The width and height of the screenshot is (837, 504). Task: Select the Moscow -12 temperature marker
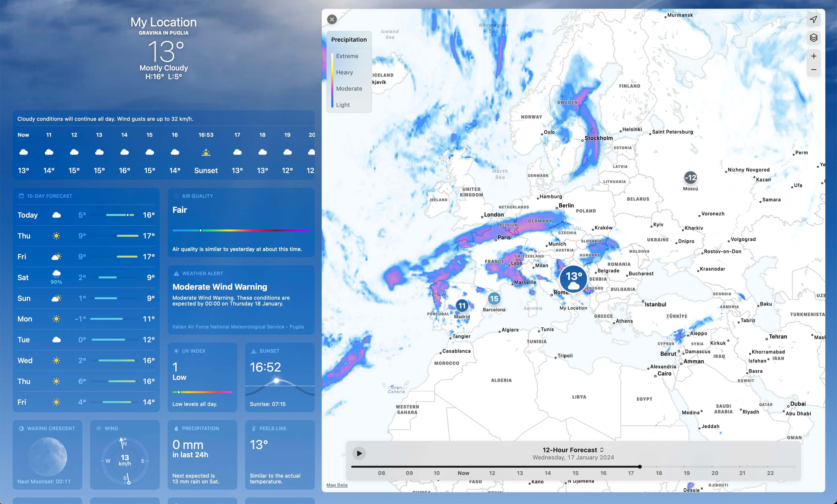click(x=690, y=177)
